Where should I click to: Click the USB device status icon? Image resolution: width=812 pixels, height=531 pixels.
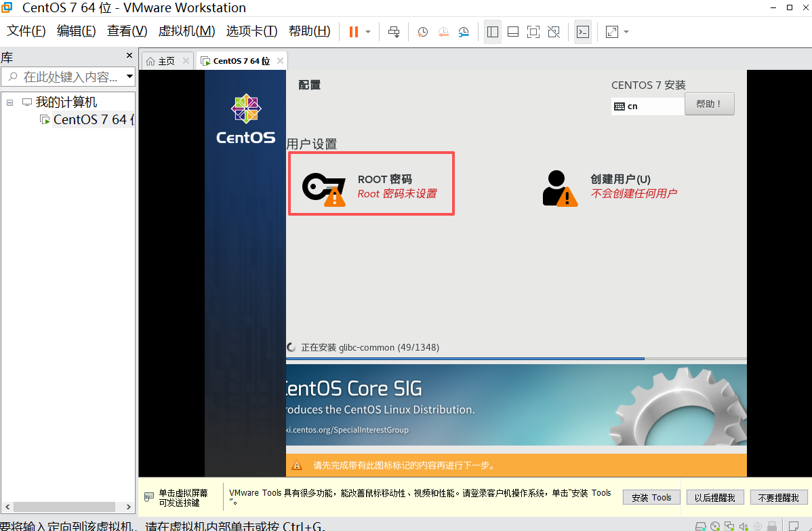[x=771, y=526]
